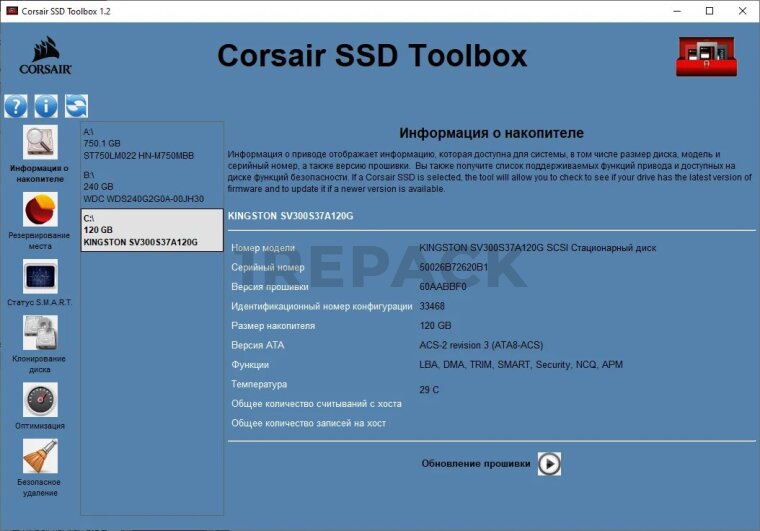Click the serial number value 50026B72620B1
The width and height of the screenshot is (760, 531).
pyautogui.click(x=453, y=268)
